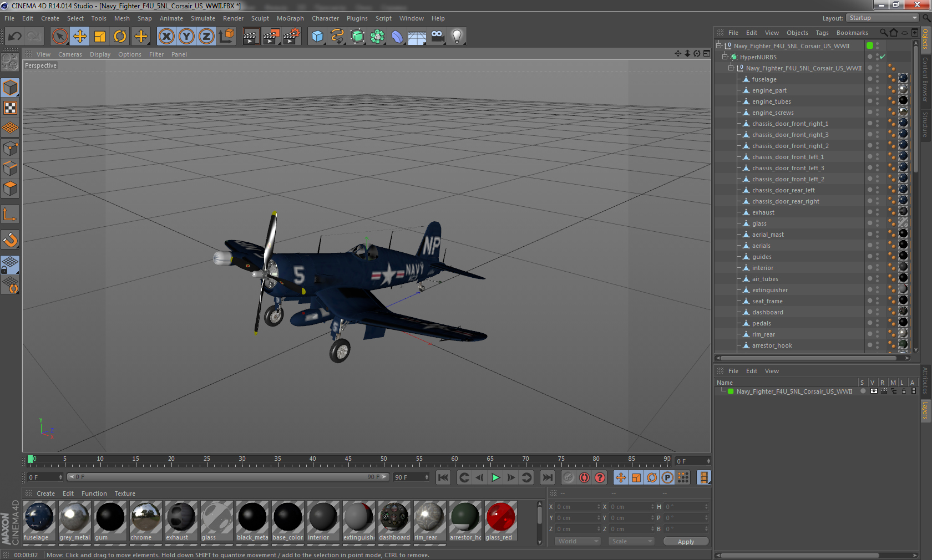
Task: Toggle X axis lock
Action: click(x=166, y=37)
